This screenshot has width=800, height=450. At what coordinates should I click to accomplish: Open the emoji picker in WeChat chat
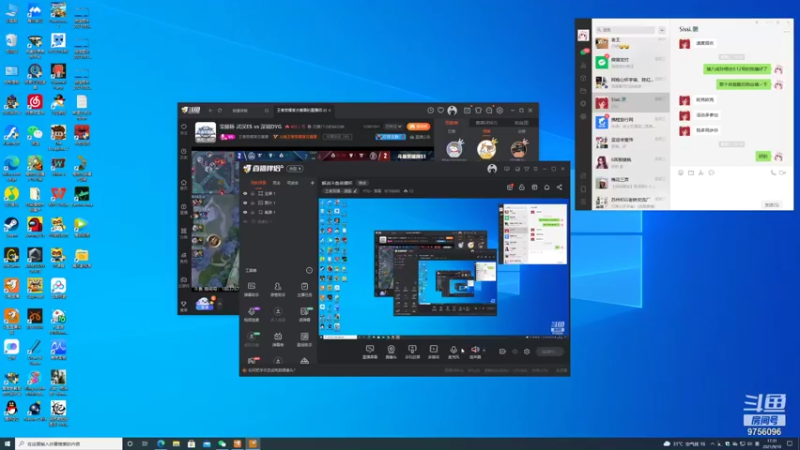coord(681,173)
